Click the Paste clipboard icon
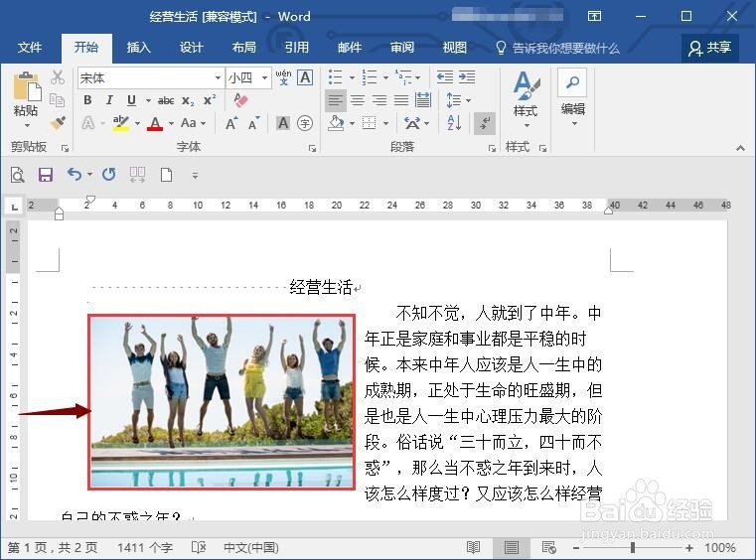 click(x=27, y=86)
